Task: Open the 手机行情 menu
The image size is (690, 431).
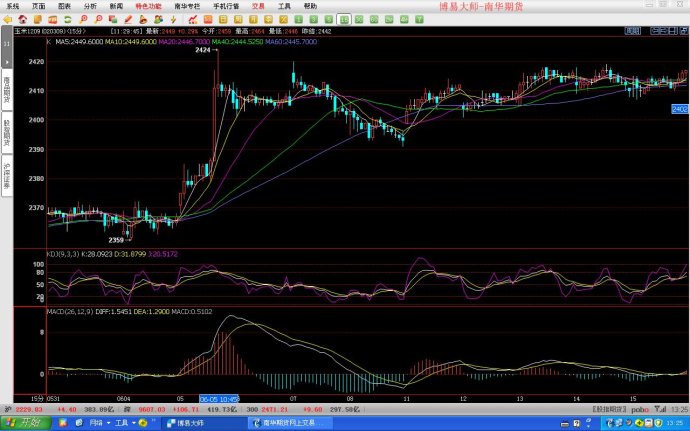Action: 226,5
